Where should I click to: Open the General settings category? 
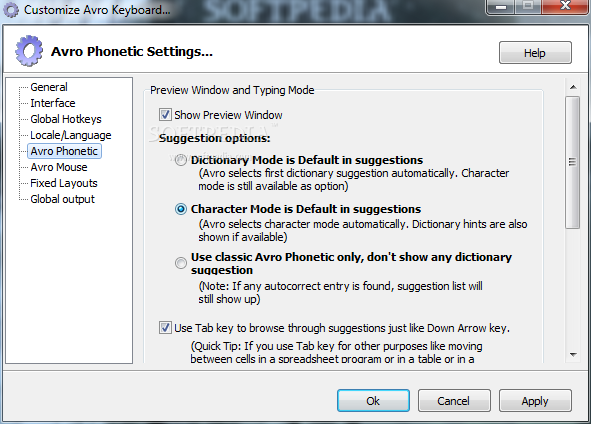point(49,87)
